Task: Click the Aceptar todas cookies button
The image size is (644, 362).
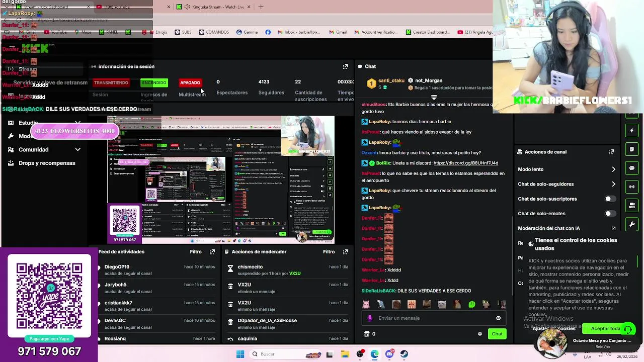Action: (x=605, y=329)
